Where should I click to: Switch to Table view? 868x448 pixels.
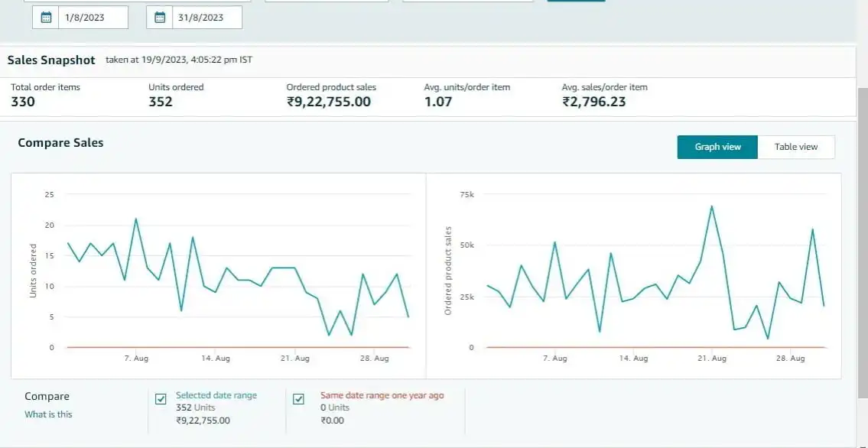pyautogui.click(x=795, y=147)
